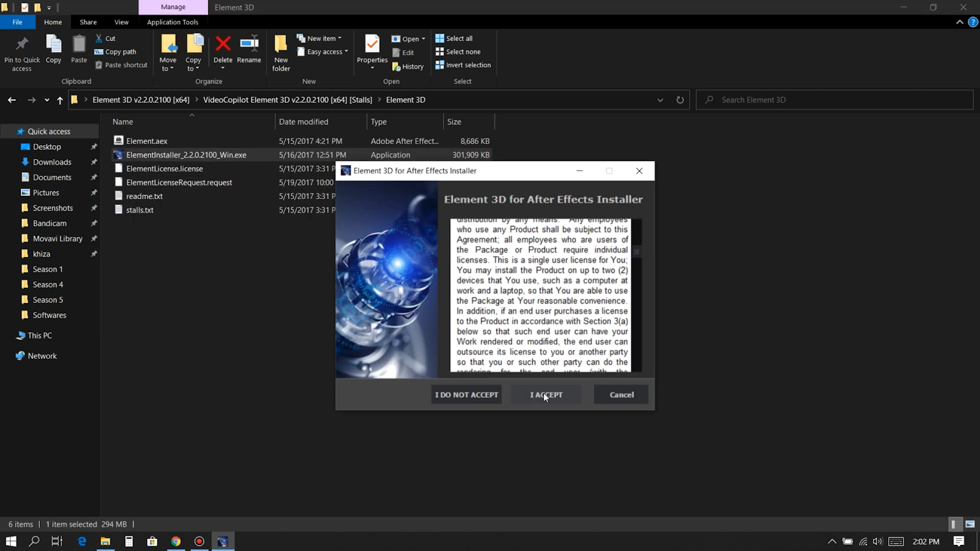Select the ElementLicense.license file
Image resolution: width=980 pixels, height=551 pixels.
point(164,168)
